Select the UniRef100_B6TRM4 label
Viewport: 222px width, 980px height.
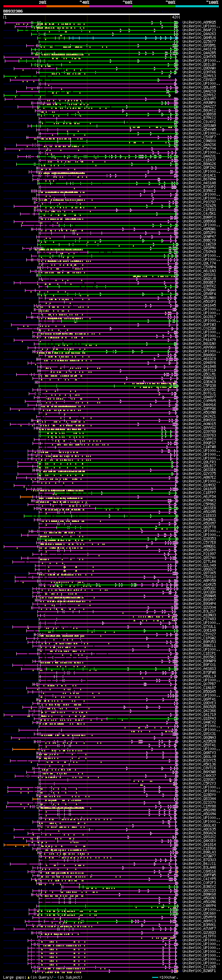point(199,179)
